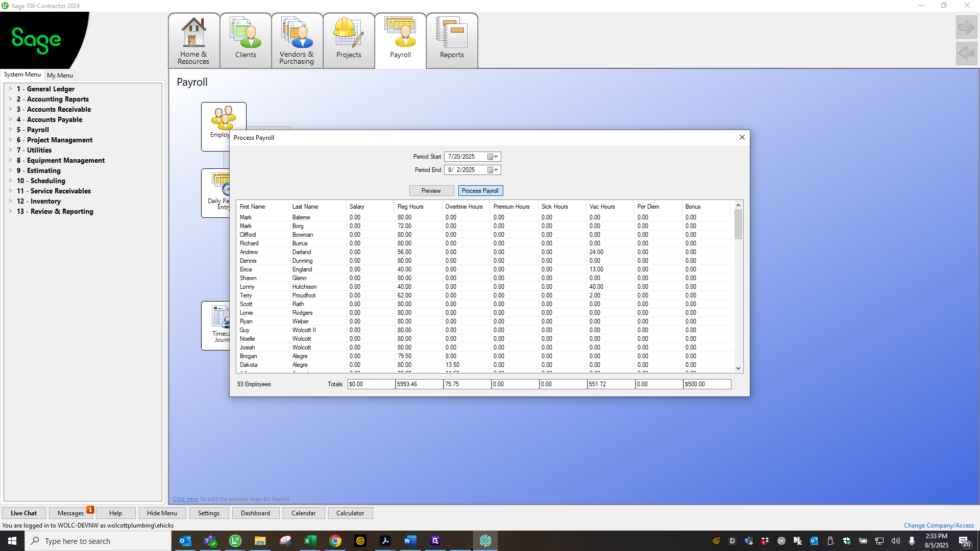Open Google Chrome from the taskbar
980x551 pixels.
point(335,541)
